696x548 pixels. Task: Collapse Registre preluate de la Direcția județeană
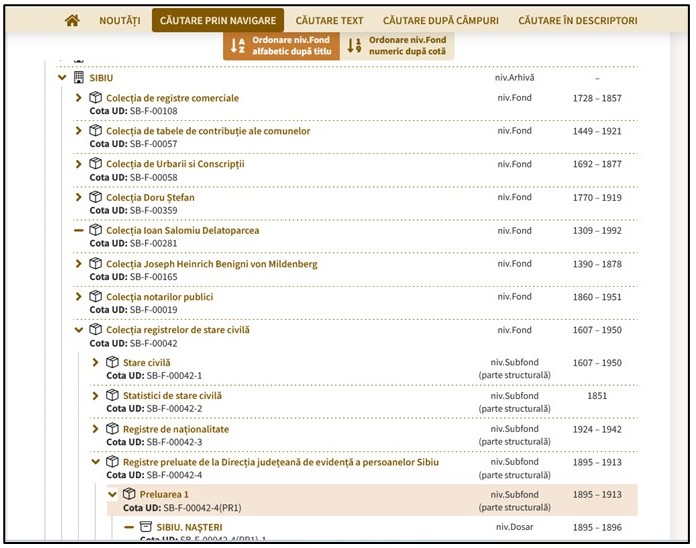pos(95,462)
